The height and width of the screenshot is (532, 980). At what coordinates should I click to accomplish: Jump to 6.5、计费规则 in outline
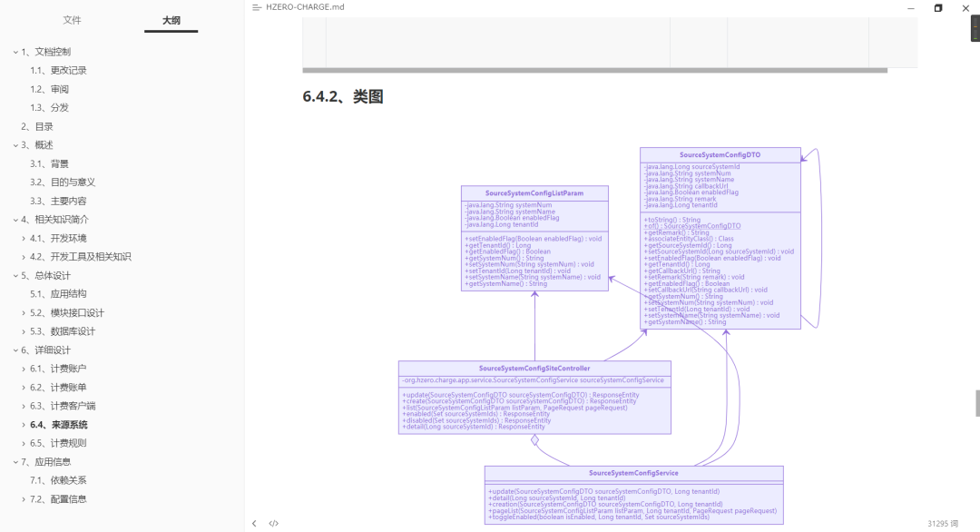click(71, 443)
